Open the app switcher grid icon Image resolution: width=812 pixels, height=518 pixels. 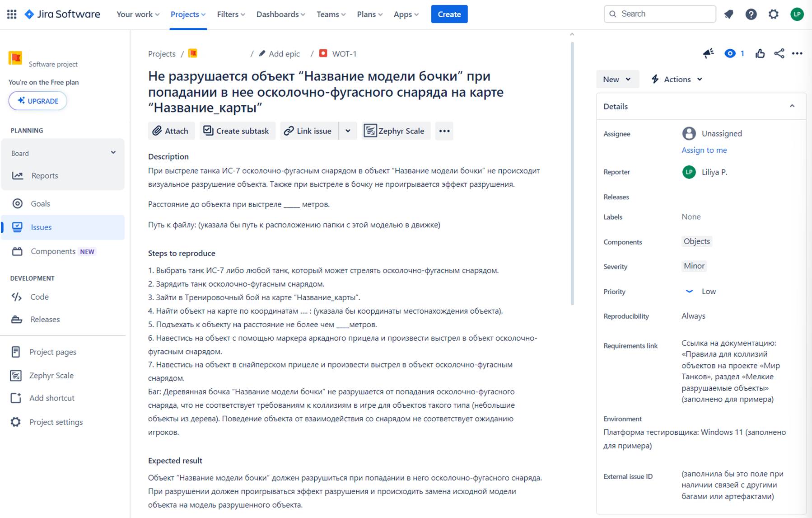coord(12,14)
